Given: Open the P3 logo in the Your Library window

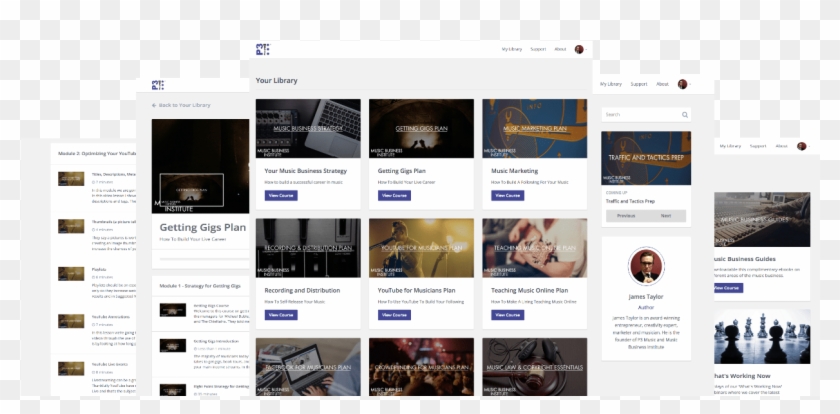Looking at the screenshot, I should coord(262,49).
